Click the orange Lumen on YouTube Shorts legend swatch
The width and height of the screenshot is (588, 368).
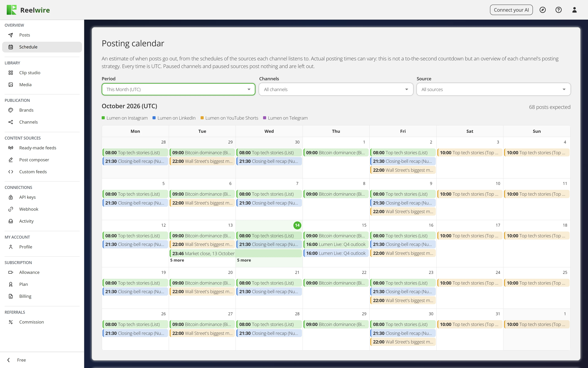click(202, 118)
